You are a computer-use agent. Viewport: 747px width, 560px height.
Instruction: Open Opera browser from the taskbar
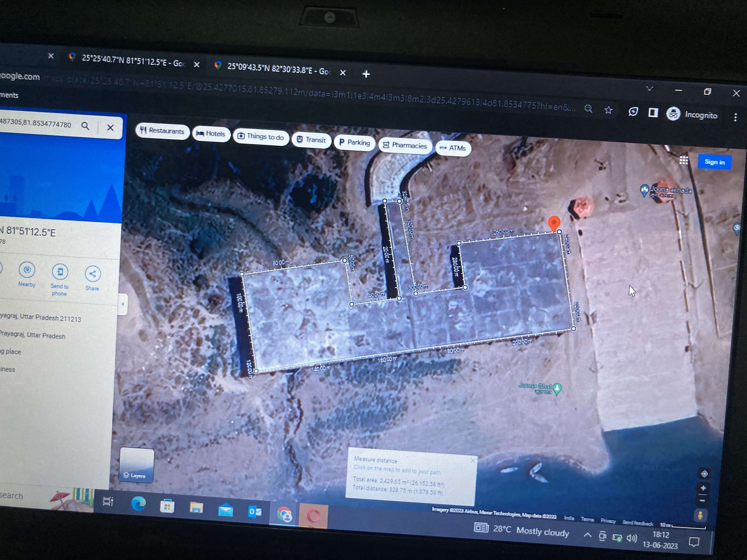(x=313, y=516)
